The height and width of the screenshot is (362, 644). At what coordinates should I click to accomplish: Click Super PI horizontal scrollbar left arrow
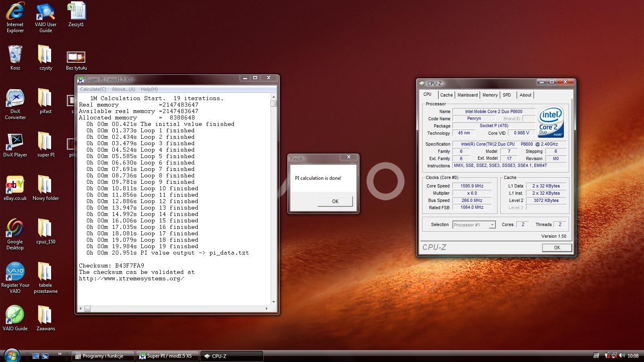point(80,309)
